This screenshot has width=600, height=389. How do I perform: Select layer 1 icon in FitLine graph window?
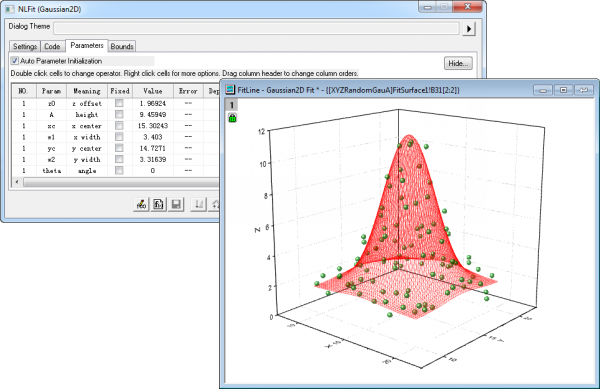tap(231, 105)
